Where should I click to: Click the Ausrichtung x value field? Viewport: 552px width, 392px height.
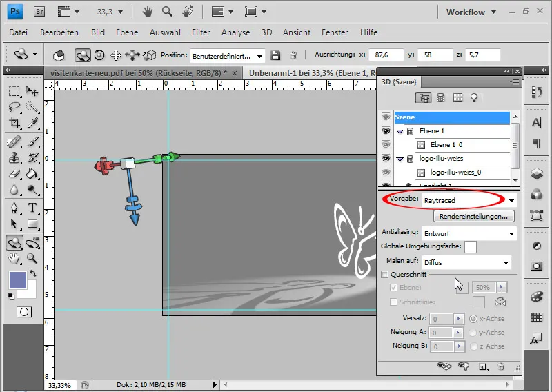pos(386,55)
